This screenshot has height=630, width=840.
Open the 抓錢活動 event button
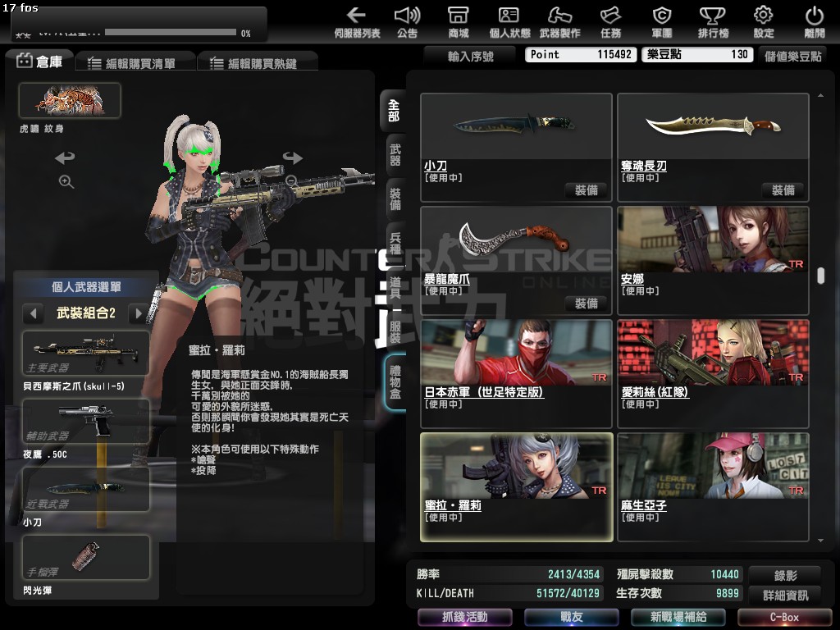(464, 617)
